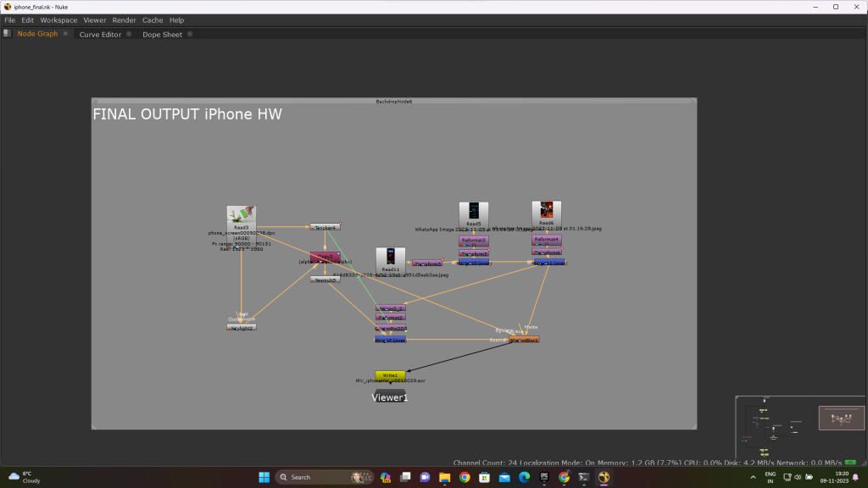Close the Node Graph tab
This screenshot has height=488, width=868.
point(65,34)
